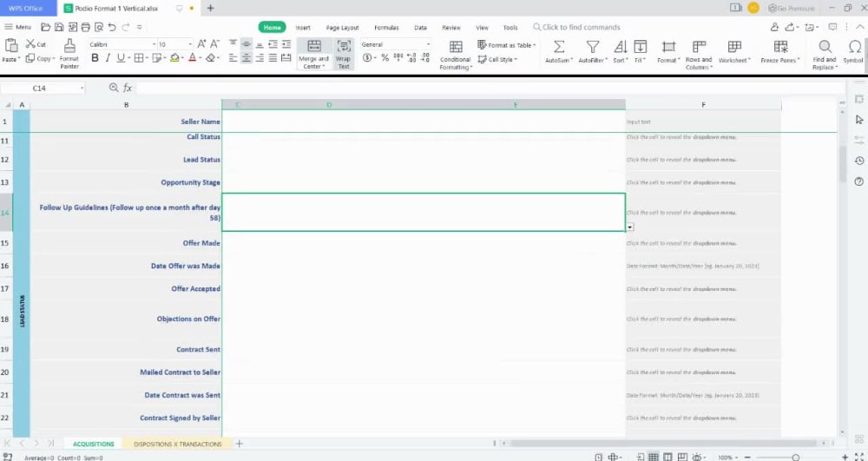Click the horizontal scrollbar
Screen dimensions: 868x461
tap(663, 444)
